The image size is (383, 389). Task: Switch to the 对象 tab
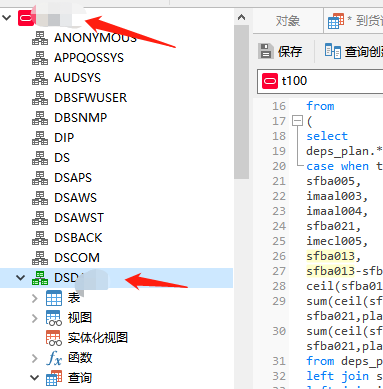288,21
